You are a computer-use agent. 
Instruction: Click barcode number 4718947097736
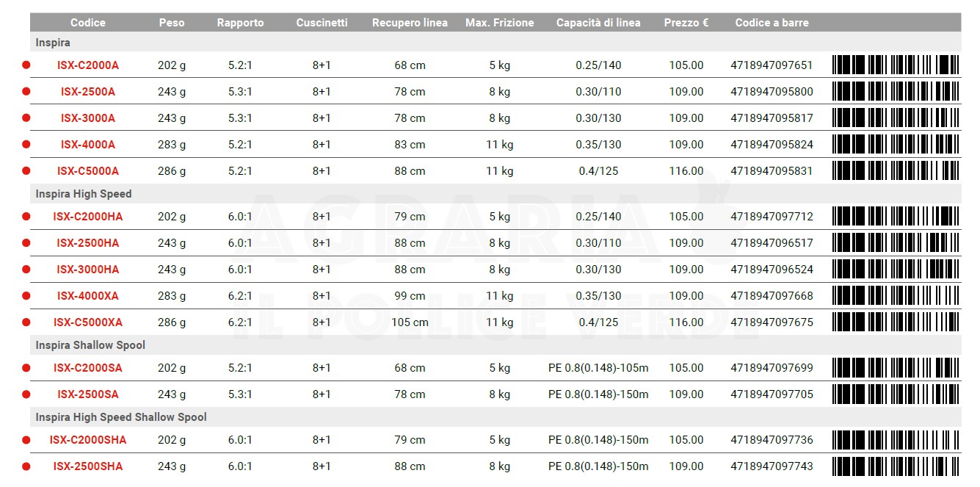click(772, 440)
